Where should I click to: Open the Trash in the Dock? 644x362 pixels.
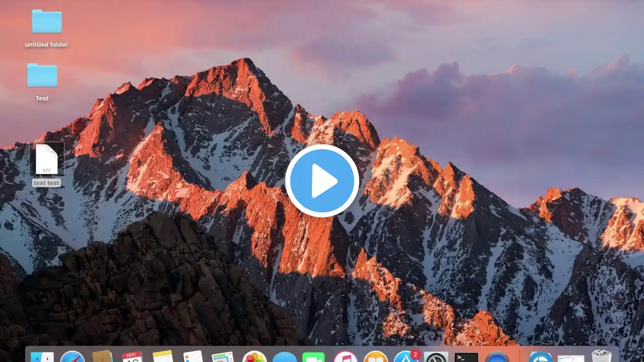(602, 356)
